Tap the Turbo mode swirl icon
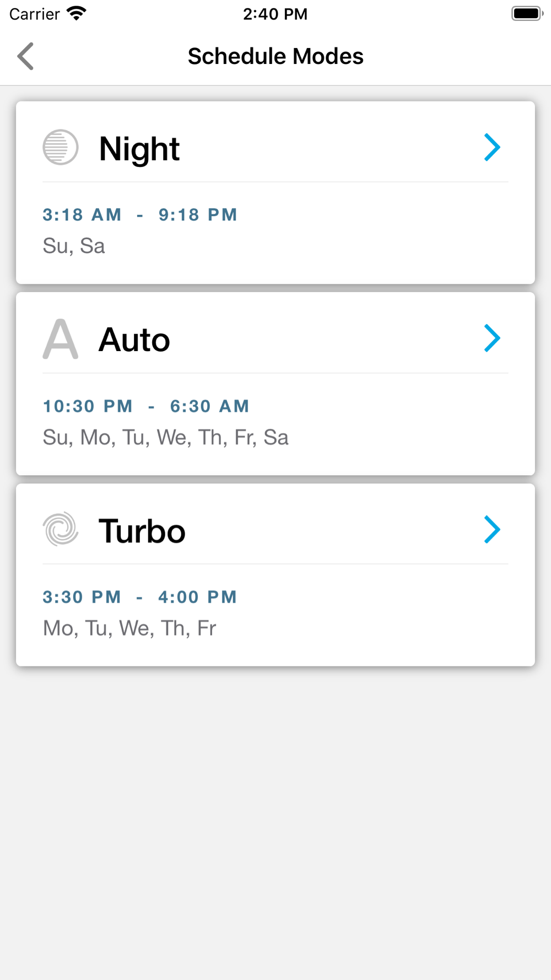Image resolution: width=551 pixels, height=980 pixels. tap(61, 529)
